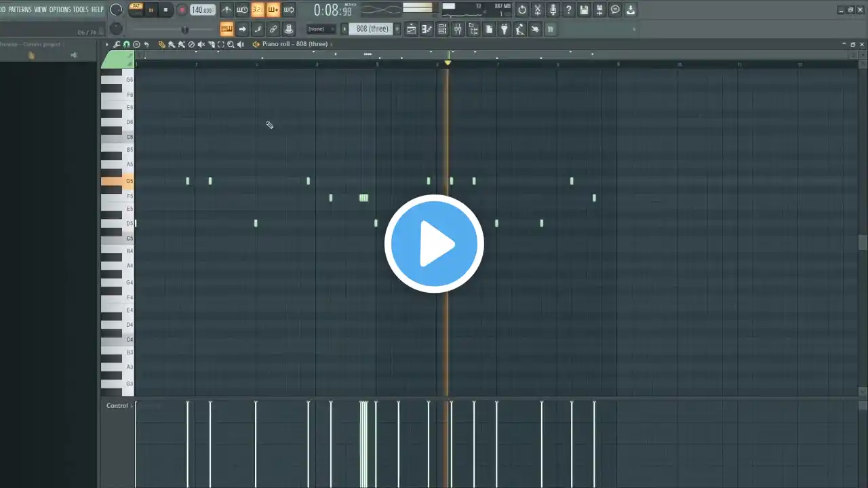Click the one-click audio recording microphone icon
Screen dimensions: 868x488
553,10
